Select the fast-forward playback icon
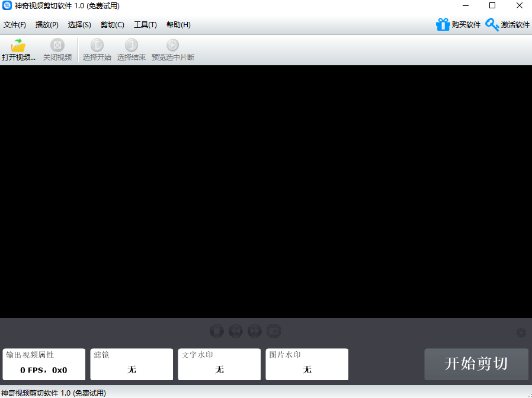The height and width of the screenshot is (398, 532). 255,331
